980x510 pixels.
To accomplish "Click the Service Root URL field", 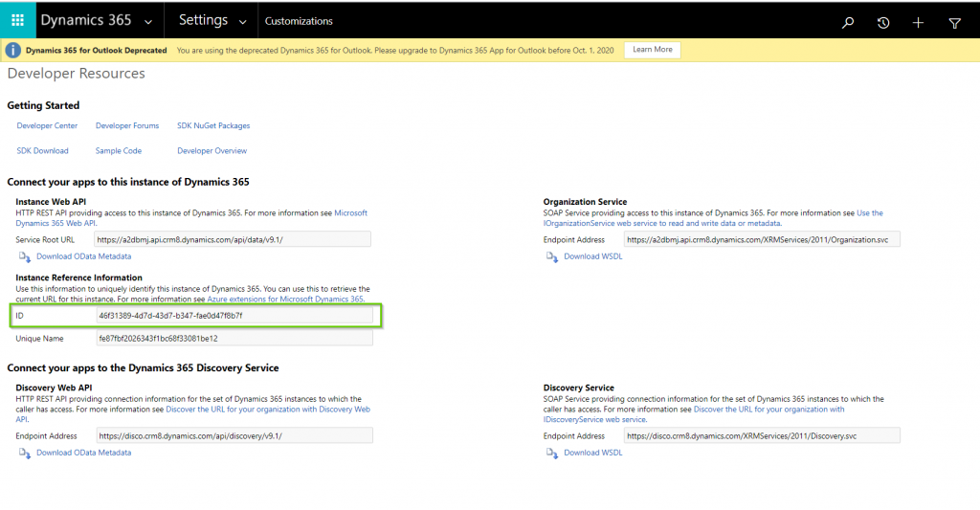I will 233,239.
